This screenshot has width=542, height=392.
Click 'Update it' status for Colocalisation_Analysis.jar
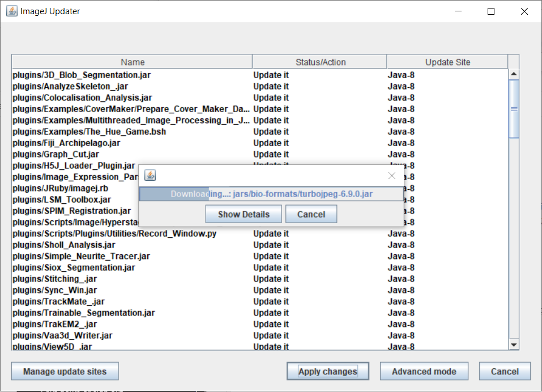(x=271, y=98)
